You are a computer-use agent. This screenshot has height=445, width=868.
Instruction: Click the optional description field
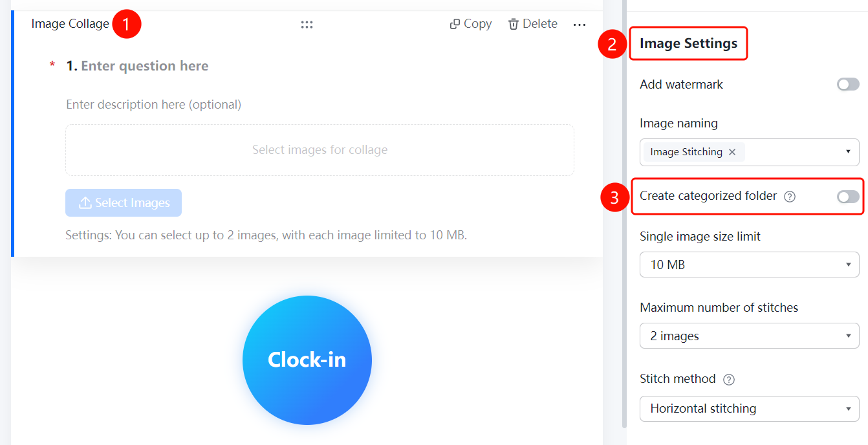click(153, 104)
